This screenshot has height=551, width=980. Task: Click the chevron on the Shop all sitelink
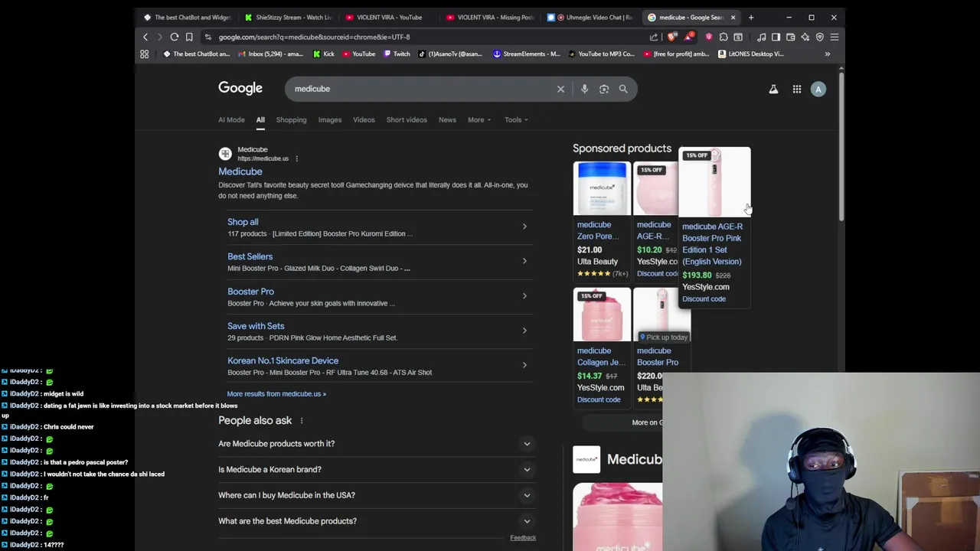524,227
